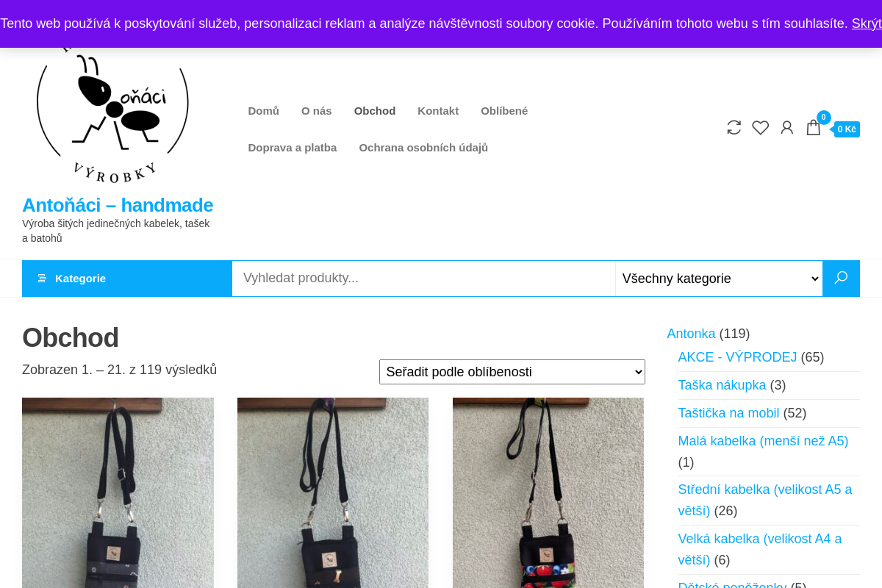Click the compare refresh arrows icon

[x=734, y=127]
